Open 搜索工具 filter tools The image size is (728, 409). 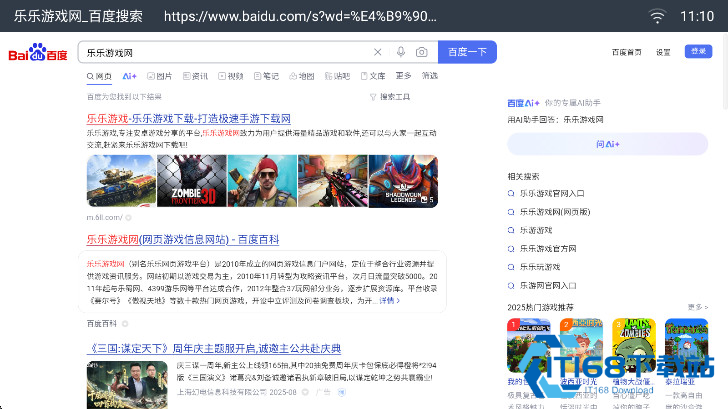pyautogui.click(x=390, y=97)
